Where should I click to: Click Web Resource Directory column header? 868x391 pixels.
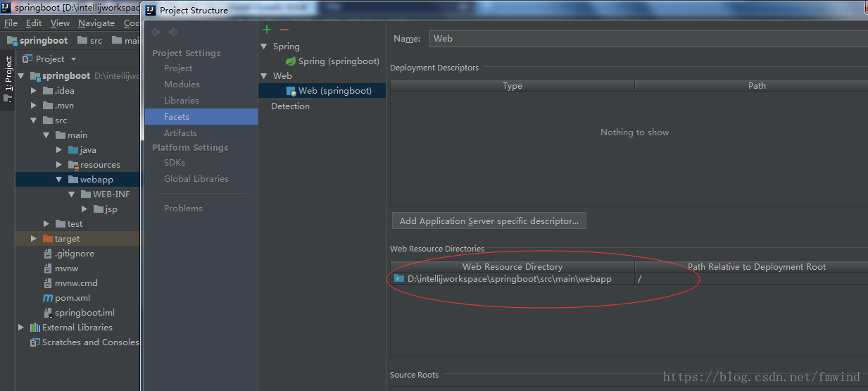coord(512,267)
